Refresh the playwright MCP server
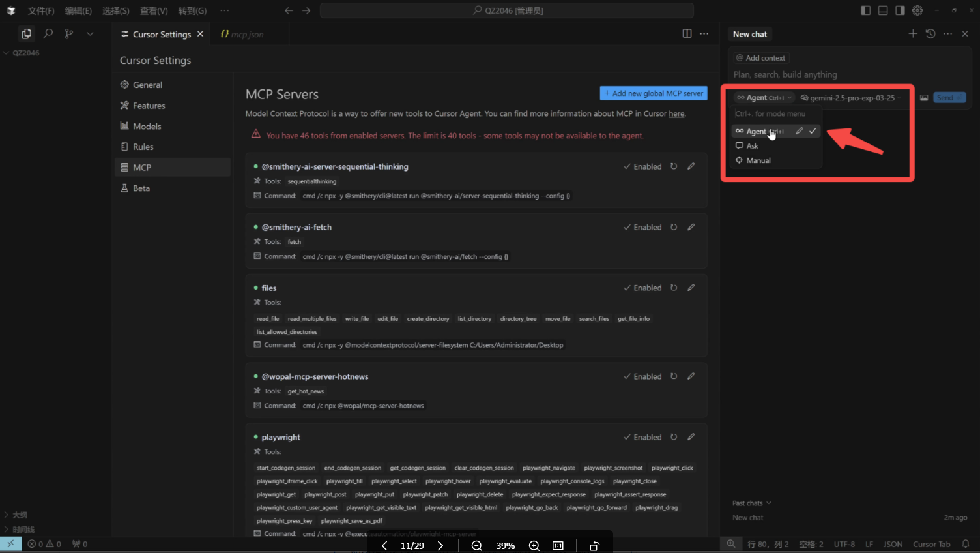Screen dimensions: 980x553 point(674,437)
